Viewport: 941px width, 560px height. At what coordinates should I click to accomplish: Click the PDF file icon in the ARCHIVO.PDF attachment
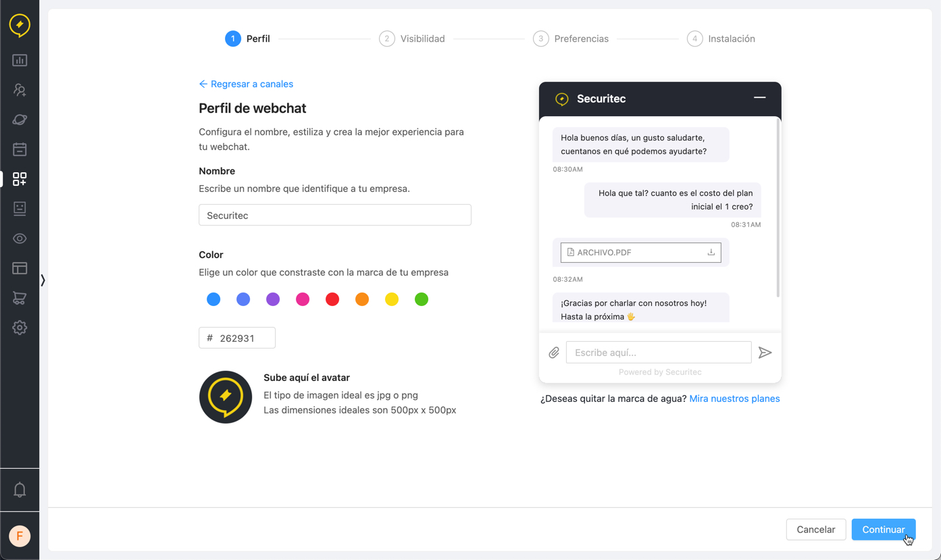571,252
